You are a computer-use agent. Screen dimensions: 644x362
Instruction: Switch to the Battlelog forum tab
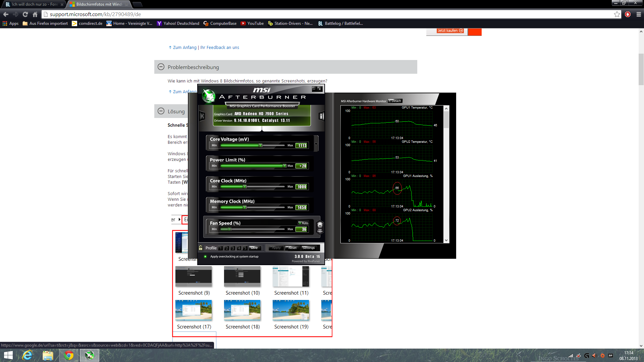click(34, 4)
